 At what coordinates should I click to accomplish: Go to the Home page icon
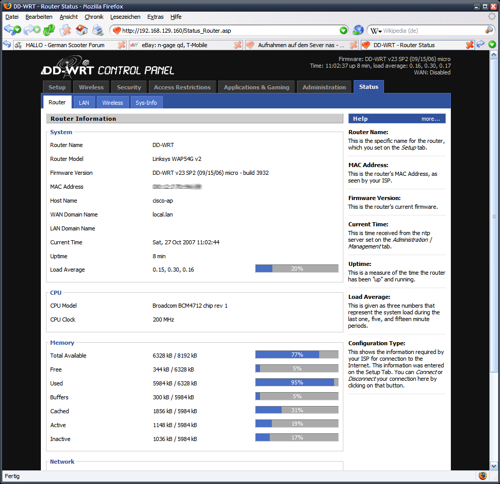(82, 30)
